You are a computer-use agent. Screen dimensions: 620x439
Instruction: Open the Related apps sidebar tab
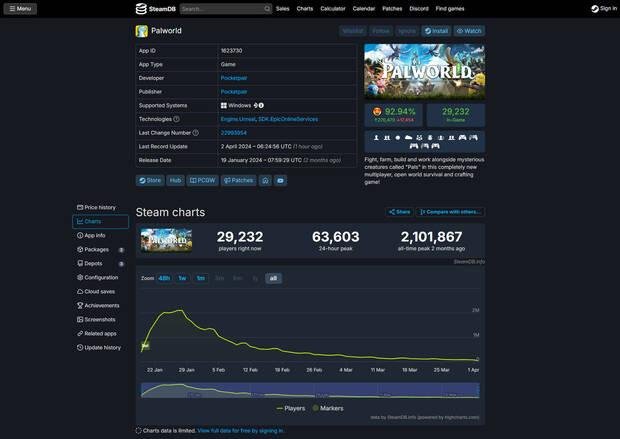(100, 334)
